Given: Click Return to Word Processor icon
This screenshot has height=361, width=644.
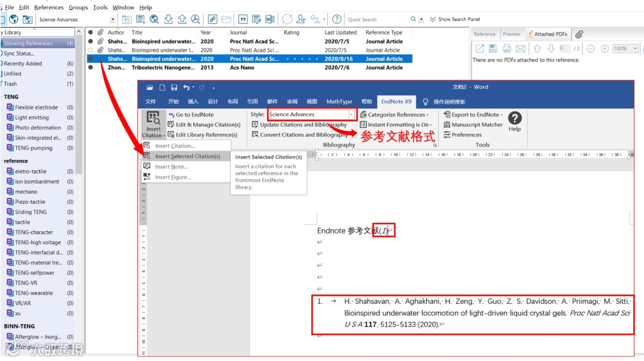Looking at the screenshot, I should point(270,19).
